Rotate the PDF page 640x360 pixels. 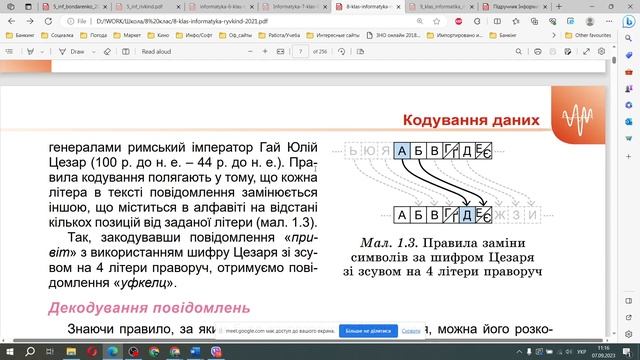pos(342,52)
